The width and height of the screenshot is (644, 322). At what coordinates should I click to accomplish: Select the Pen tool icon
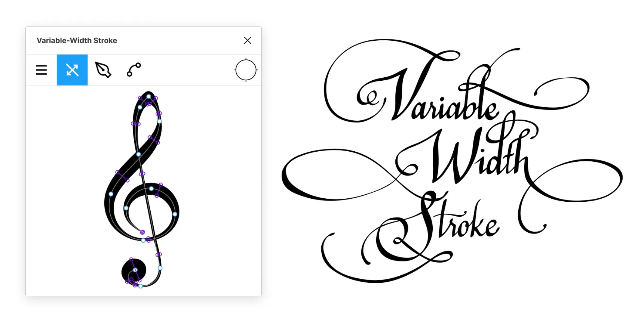(103, 70)
